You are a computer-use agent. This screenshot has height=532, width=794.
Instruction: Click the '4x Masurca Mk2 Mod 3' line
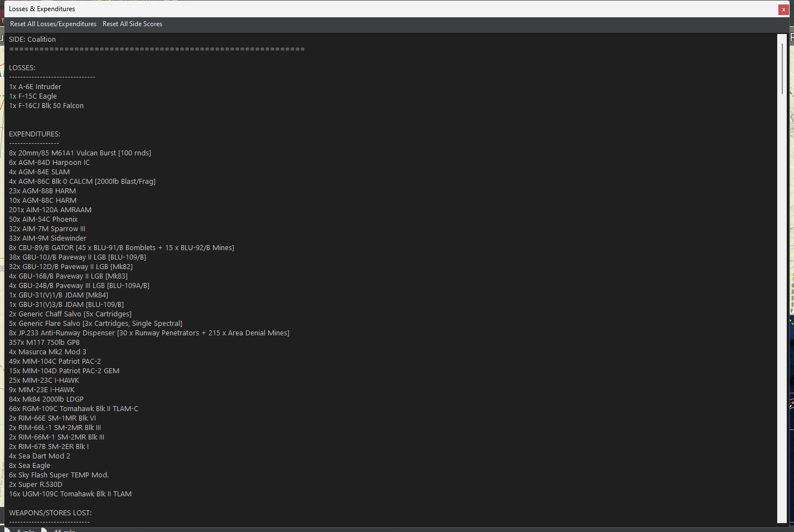click(x=47, y=352)
